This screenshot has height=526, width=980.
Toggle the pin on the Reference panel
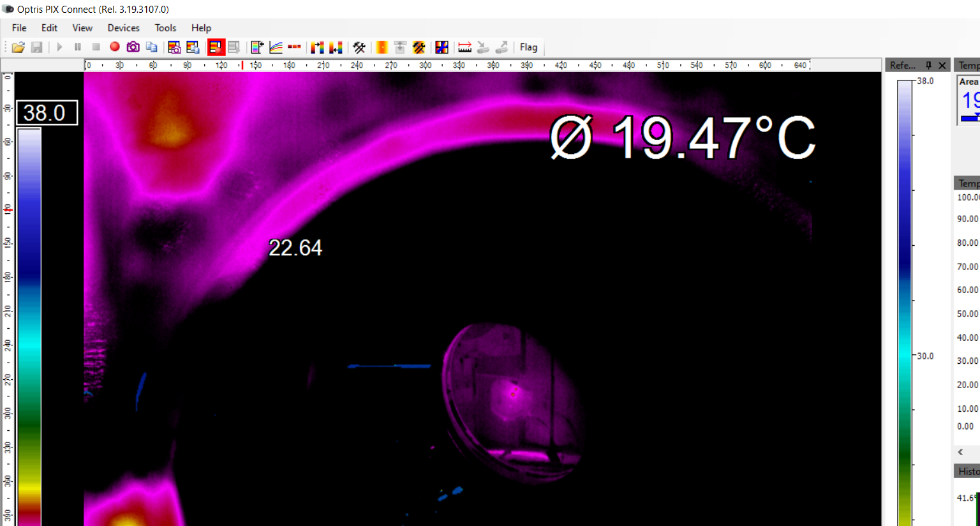click(928, 65)
